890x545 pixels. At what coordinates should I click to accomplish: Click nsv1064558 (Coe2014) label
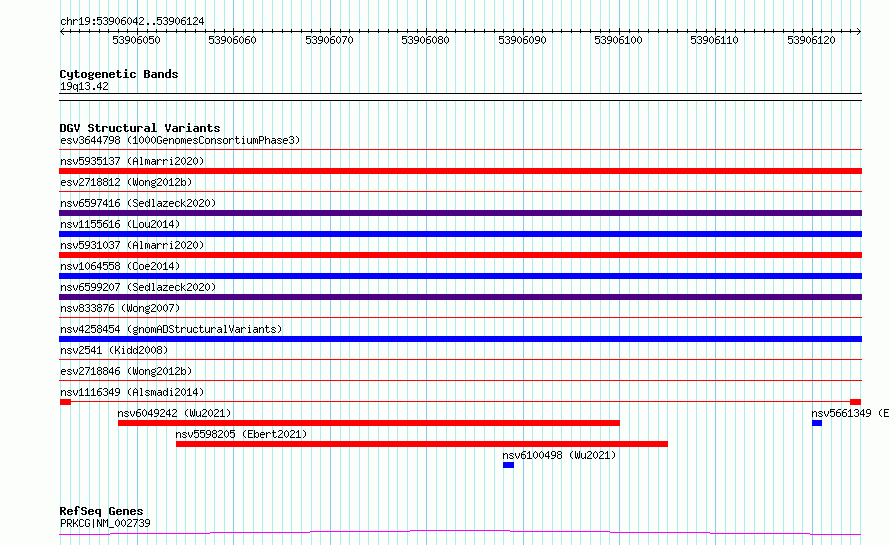pos(120,266)
